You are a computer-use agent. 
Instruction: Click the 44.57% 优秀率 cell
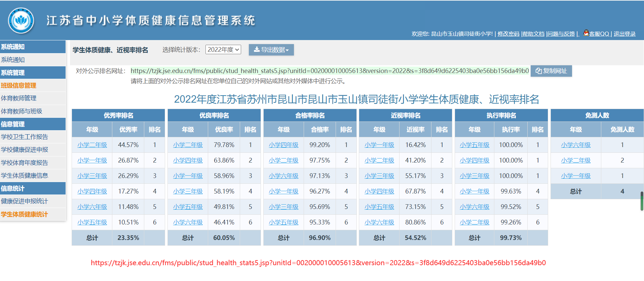click(x=128, y=145)
